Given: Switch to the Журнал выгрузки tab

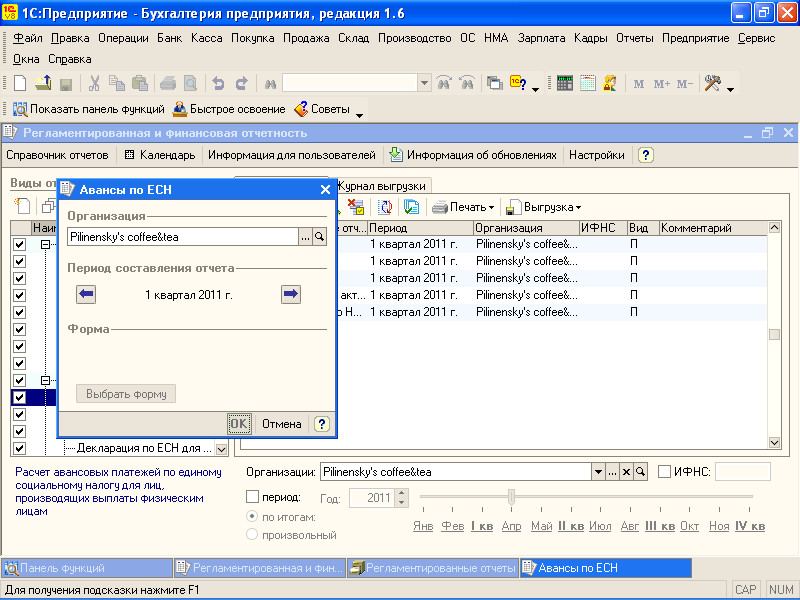Looking at the screenshot, I should pos(383,186).
